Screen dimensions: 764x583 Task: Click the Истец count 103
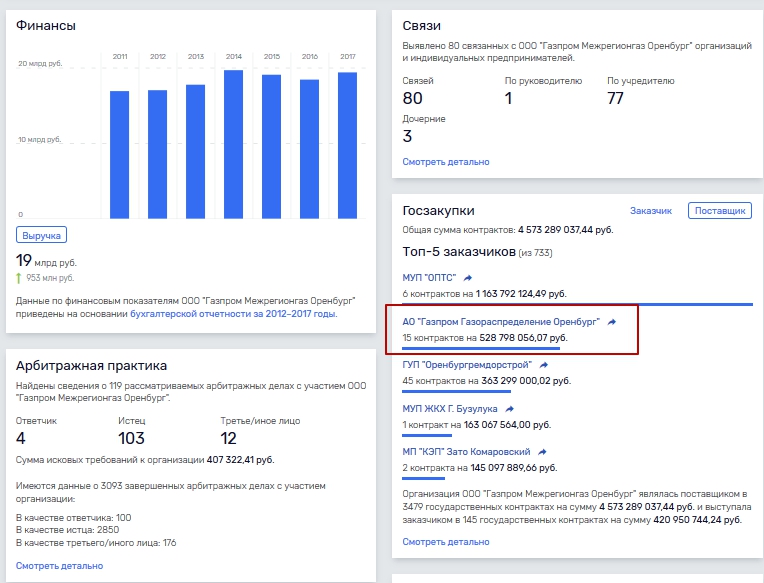point(132,438)
